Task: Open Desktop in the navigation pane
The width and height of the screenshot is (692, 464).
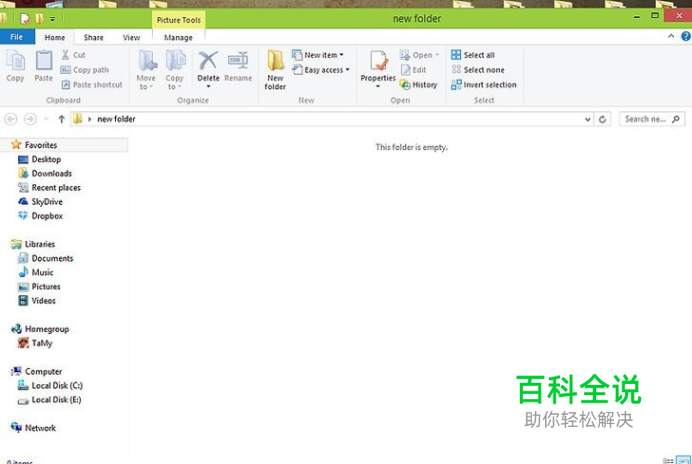Action: (x=46, y=159)
